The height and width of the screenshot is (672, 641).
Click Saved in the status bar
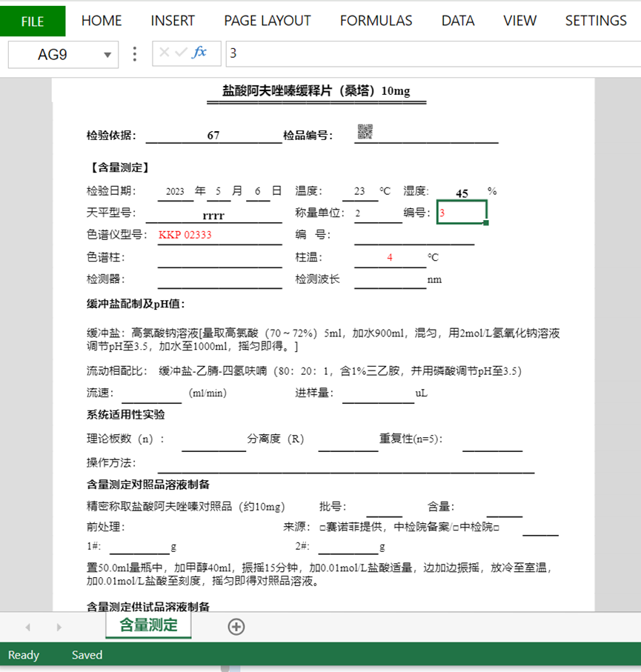tap(86, 655)
